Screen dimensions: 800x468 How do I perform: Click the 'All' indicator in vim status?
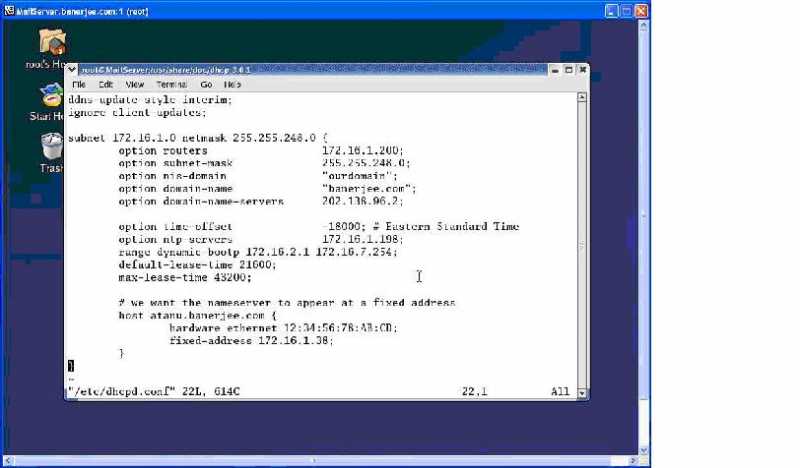point(560,391)
